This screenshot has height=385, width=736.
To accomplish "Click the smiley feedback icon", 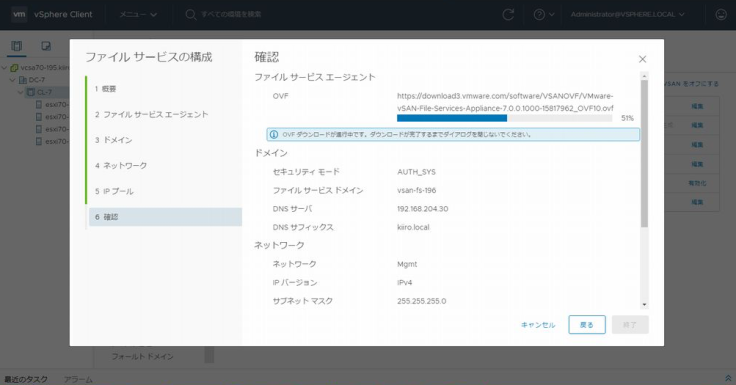I will (x=721, y=15).
